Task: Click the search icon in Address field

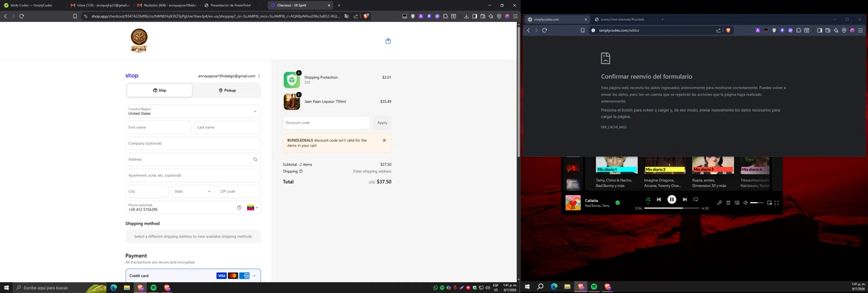Action: 255,159
